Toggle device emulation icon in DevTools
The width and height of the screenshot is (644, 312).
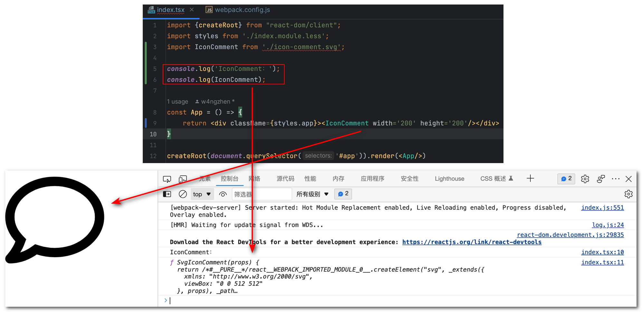(x=183, y=179)
